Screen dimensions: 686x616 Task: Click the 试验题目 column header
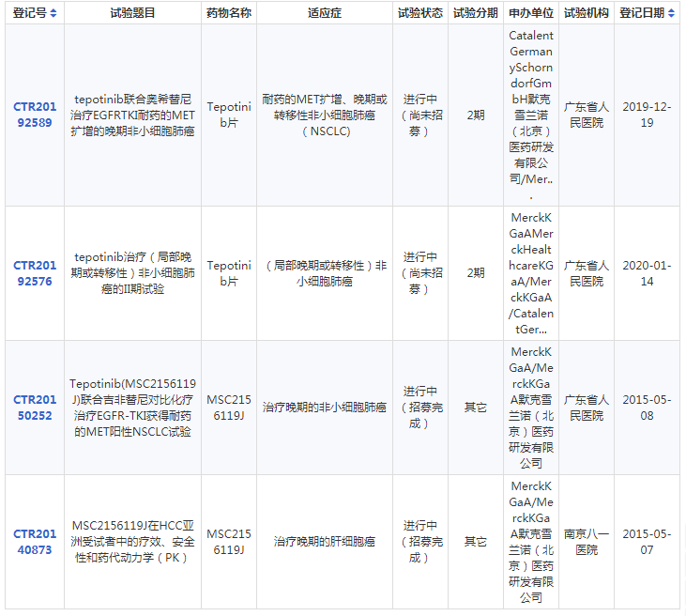click(x=132, y=13)
